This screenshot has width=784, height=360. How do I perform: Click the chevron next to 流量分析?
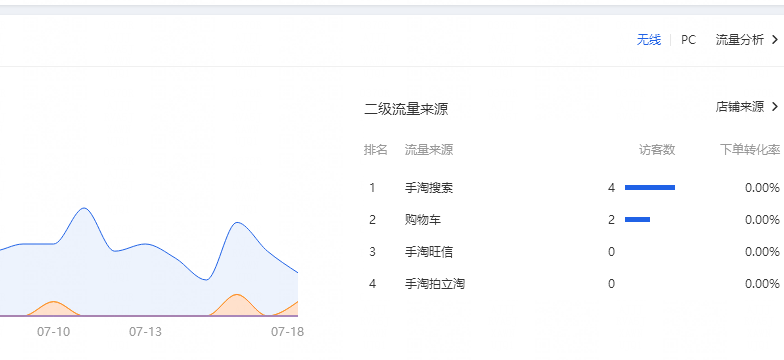pyautogui.click(x=775, y=40)
